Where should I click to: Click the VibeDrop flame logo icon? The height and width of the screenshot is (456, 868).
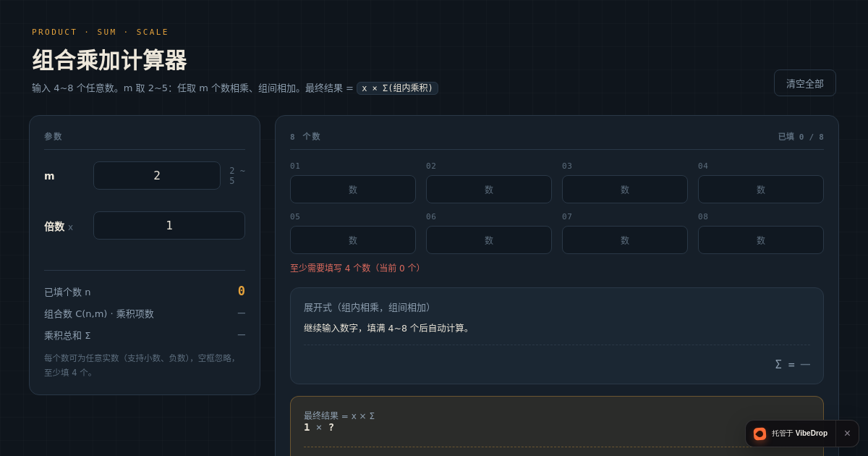coord(759,434)
